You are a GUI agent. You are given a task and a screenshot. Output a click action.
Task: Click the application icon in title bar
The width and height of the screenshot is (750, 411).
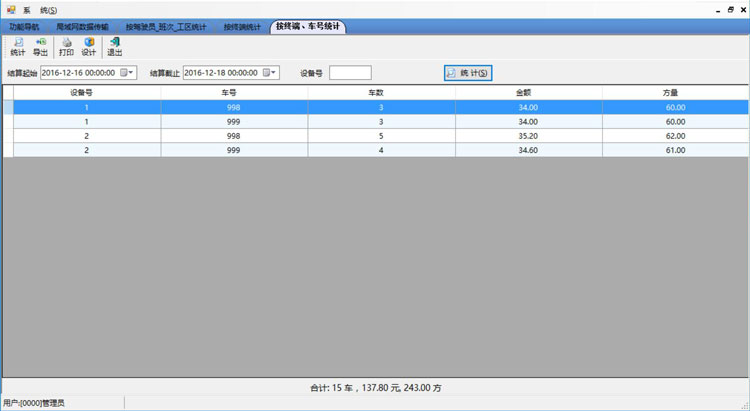click(8, 8)
